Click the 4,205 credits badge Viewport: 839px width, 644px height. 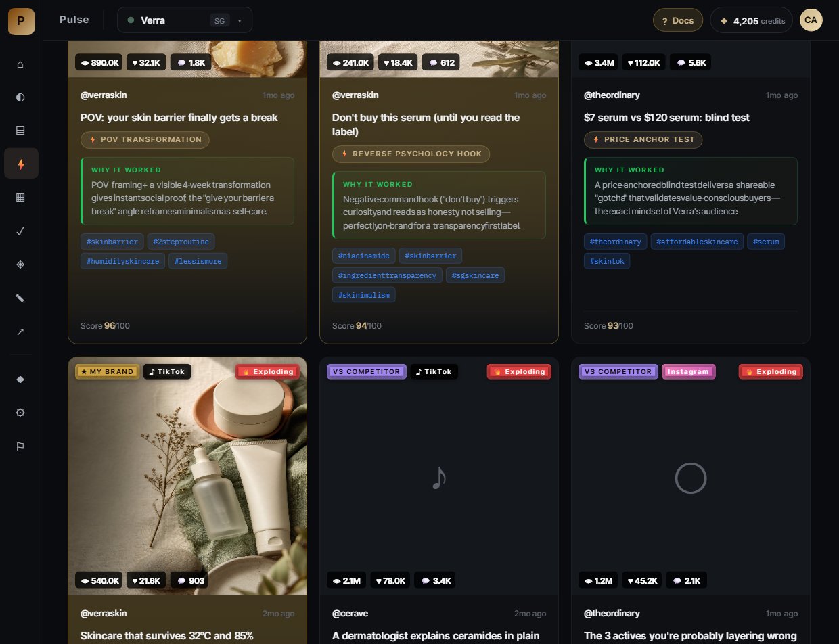[x=751, y=20]
